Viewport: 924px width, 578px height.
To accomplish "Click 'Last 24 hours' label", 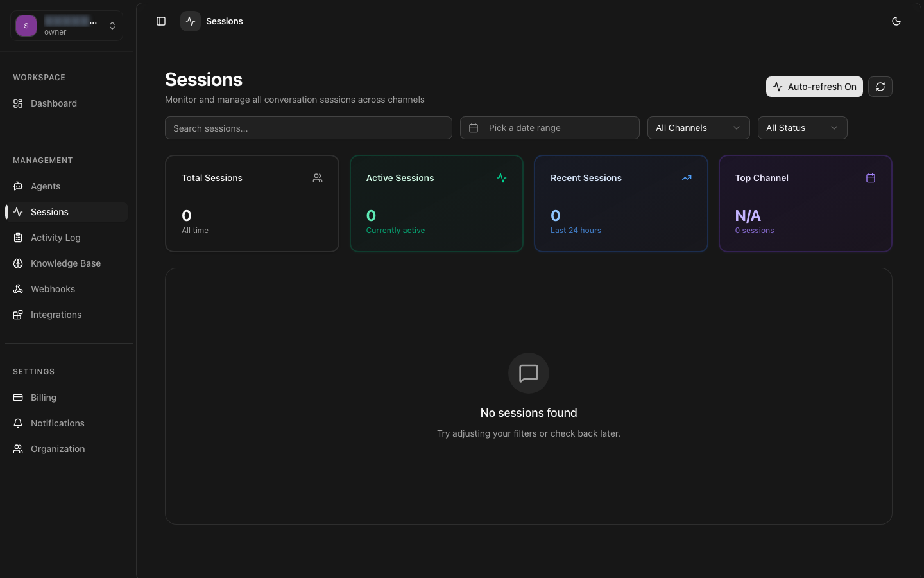I will [576, 231].
